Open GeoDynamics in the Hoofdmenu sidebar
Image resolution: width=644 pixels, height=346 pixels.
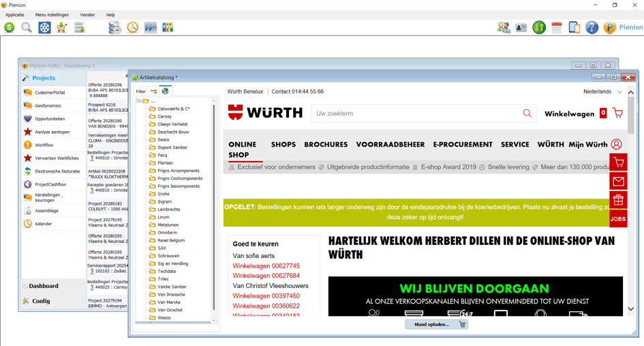(x=53, y=106)
